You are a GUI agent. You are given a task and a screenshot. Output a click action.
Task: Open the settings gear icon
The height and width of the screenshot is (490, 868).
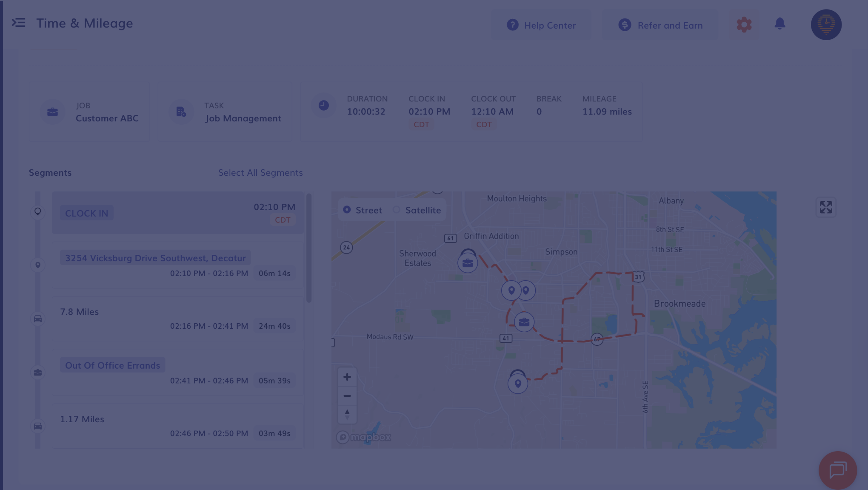(x=744, y=25)
